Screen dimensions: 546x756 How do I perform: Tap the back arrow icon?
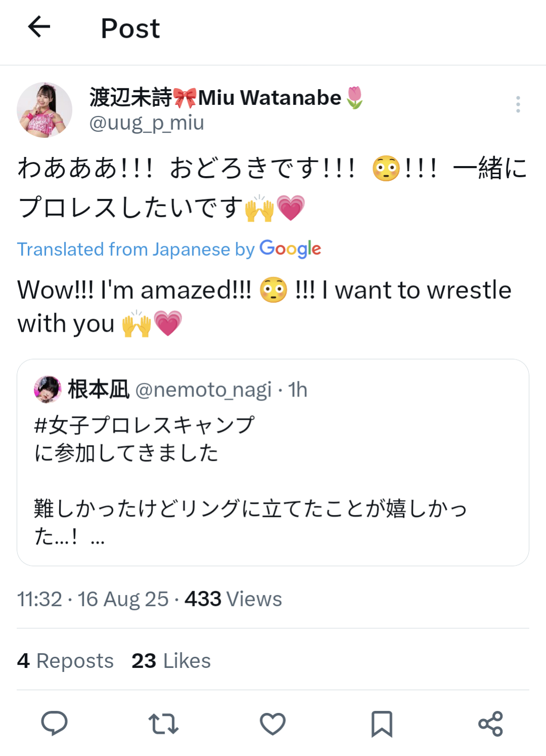[39, 27]
